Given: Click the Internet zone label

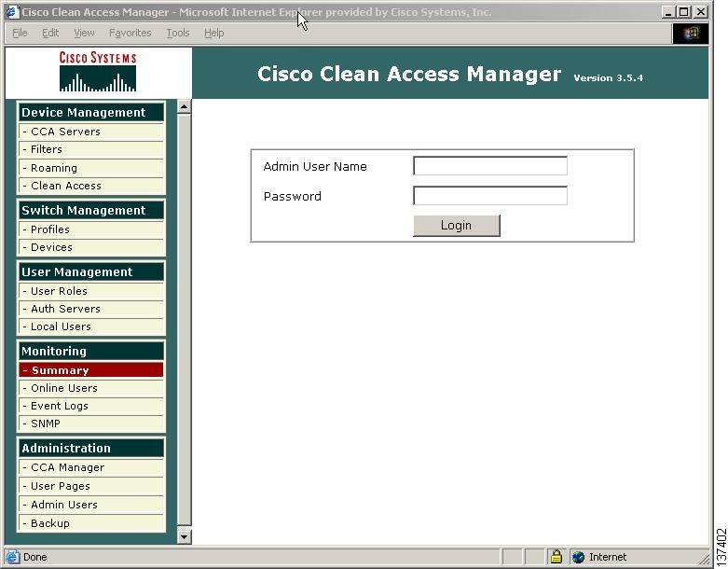Looking at the screenshot, I should [607, 557].
